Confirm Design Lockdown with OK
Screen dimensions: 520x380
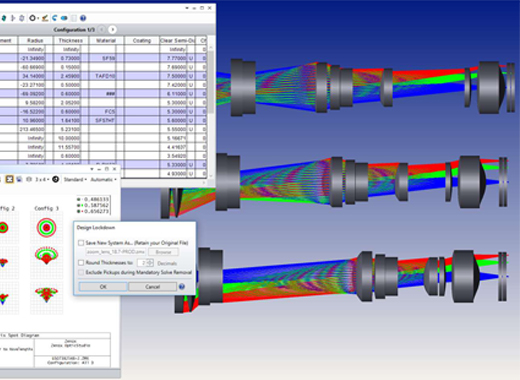point(103,287)
